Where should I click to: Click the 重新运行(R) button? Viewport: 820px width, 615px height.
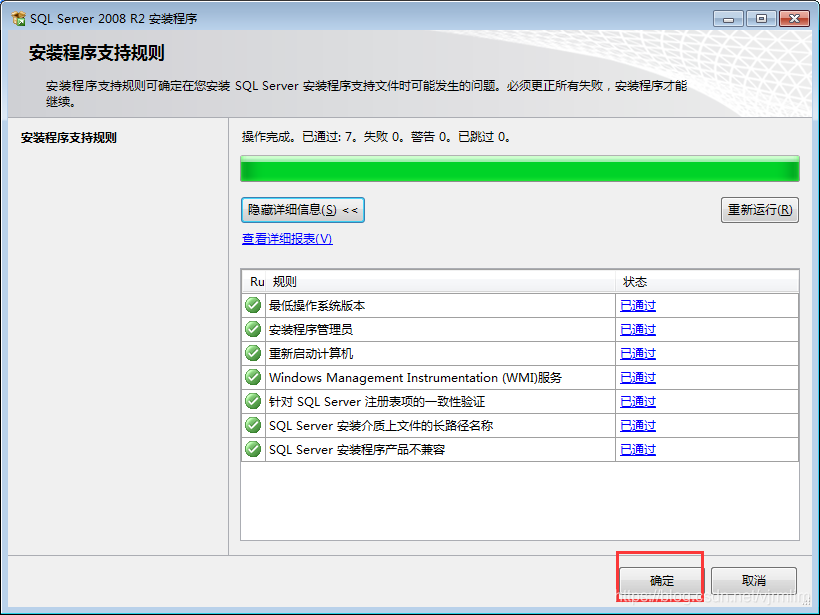759,210
